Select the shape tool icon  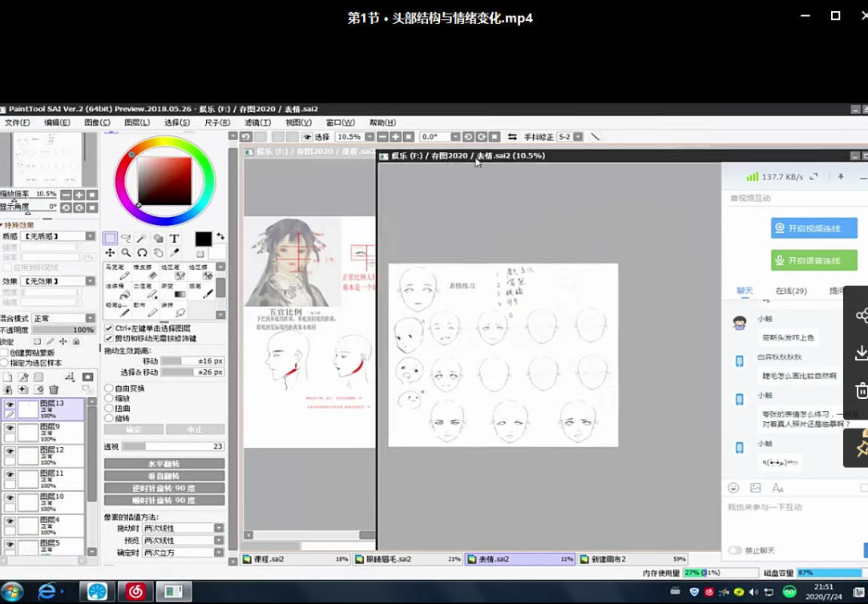pos(158,239)
